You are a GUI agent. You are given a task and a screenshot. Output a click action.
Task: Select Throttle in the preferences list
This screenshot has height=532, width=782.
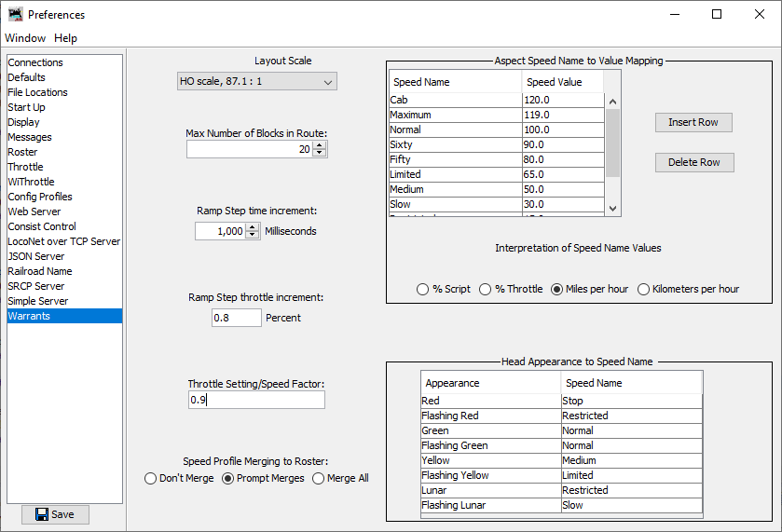click(x=26, y=167)
